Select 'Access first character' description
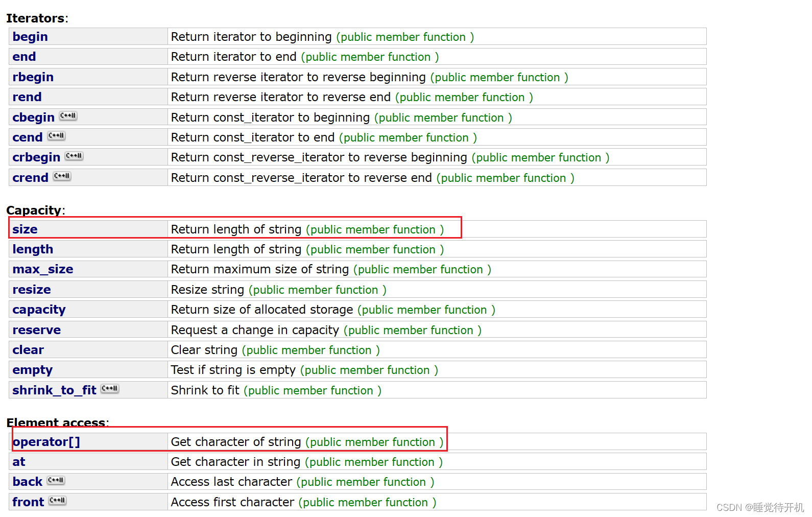This screenshot has height=517, width=812. [232, 502]
